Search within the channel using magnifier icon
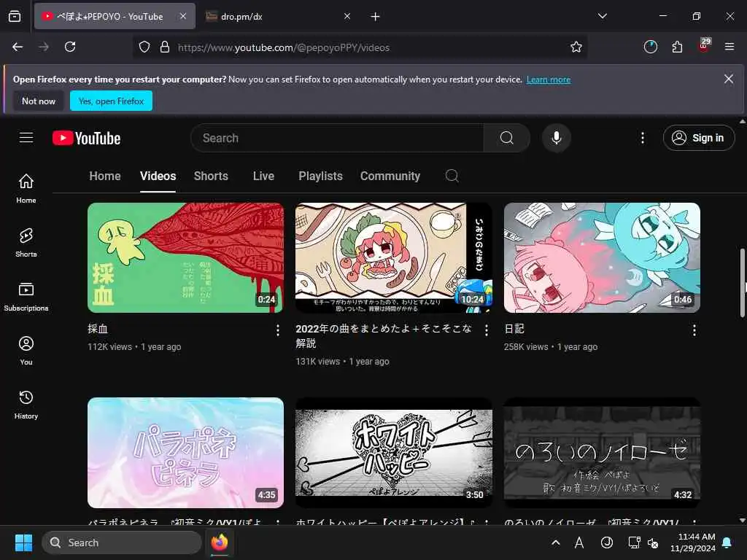Image resolution: width=747 pixels, height=560 pixels. (x=452, y=176)
